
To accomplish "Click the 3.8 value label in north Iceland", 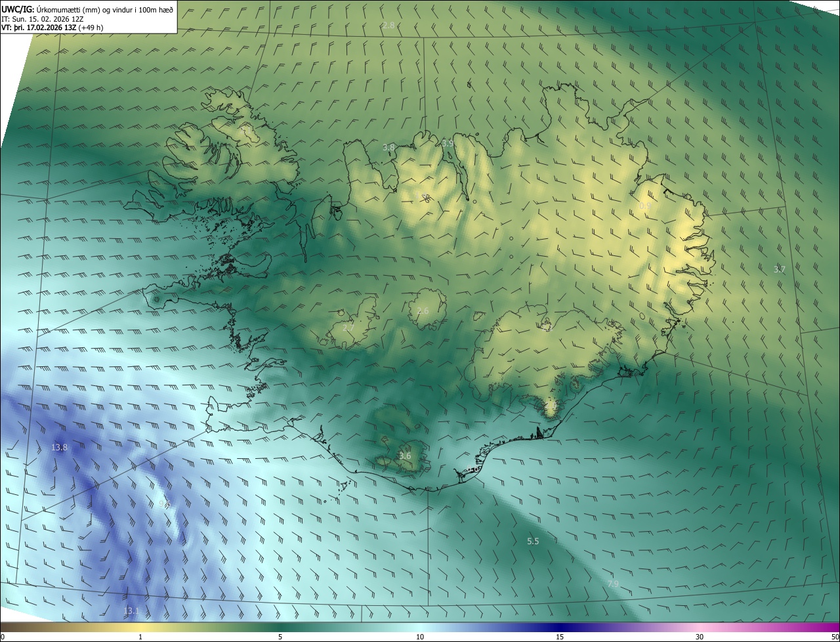I will click(x=389, y=148).
